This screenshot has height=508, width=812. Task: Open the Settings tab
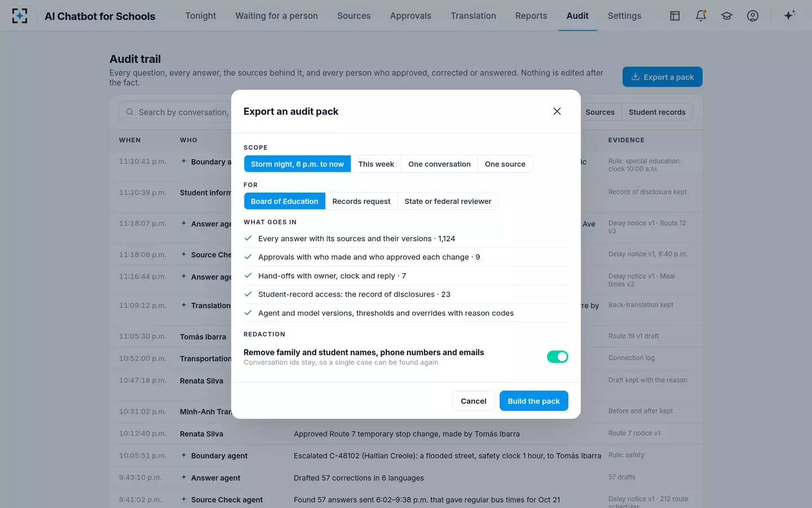pyautogui.click(x=624, y=16)
